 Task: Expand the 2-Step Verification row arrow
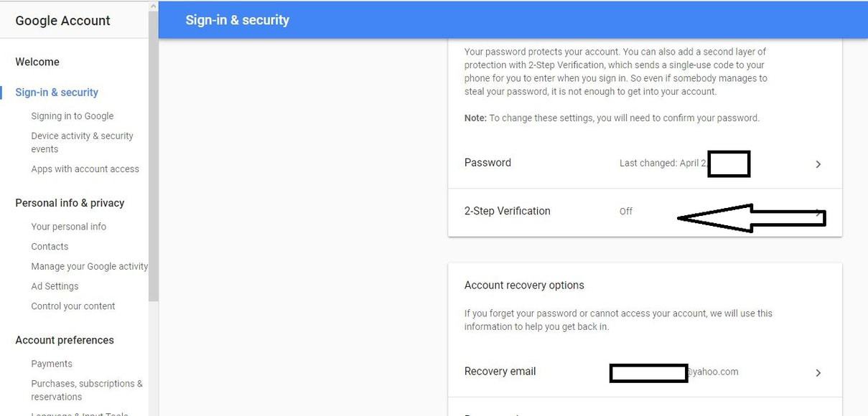(x=818, y=212)
